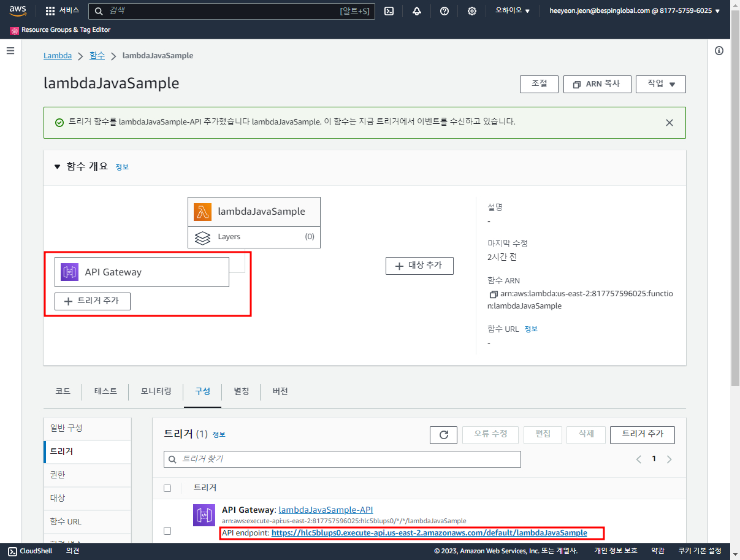Select the 구성 tab
The image size is (740, 560).
[202, 391]
